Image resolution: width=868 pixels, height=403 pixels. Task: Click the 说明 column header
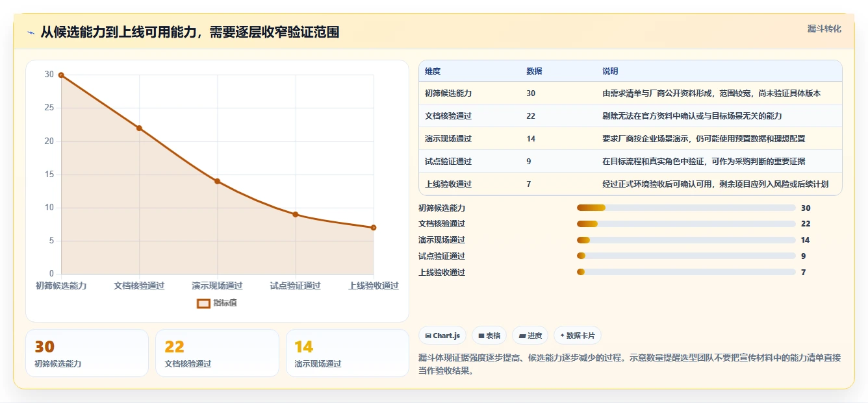tap(610, 71)
